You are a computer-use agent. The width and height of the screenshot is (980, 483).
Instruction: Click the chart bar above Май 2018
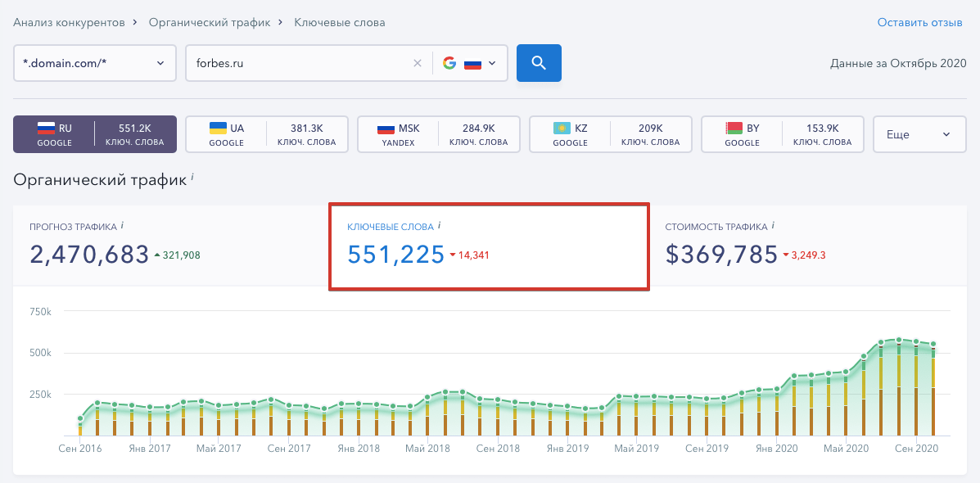(427, 416)
